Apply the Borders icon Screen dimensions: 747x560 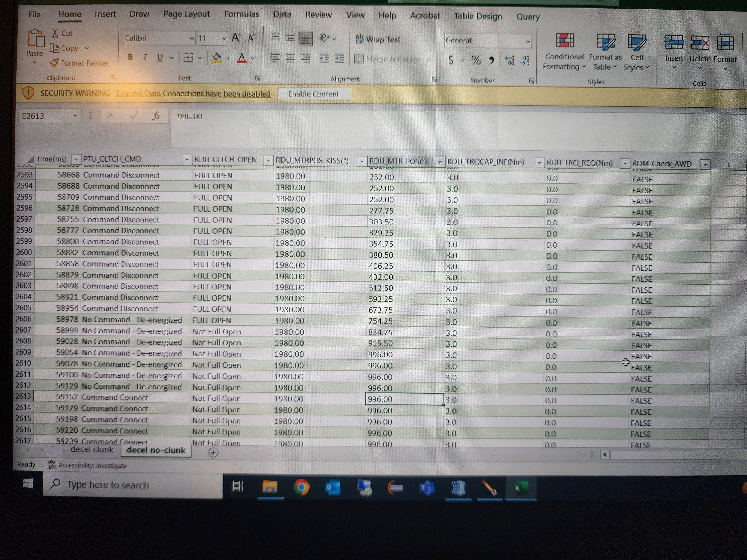click(188, 58)
